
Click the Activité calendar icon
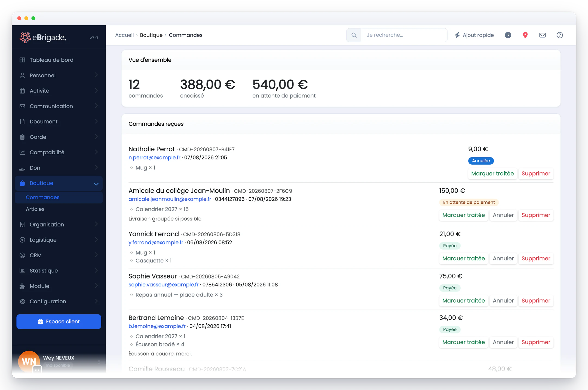[x=22, y=91]
